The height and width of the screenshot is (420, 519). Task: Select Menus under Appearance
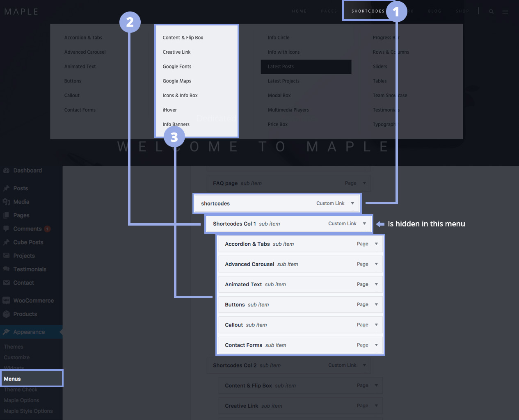(x=12, y=379)
